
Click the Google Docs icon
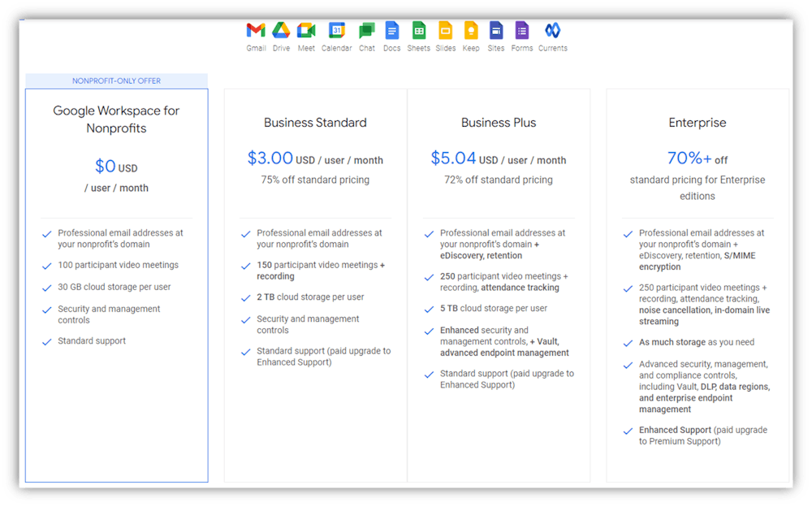(392, 31)
